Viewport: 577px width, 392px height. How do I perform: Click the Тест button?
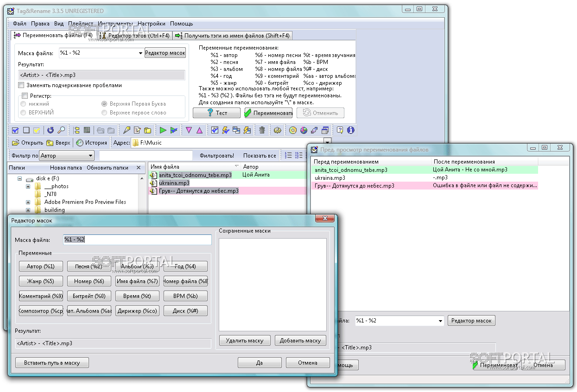216,113
